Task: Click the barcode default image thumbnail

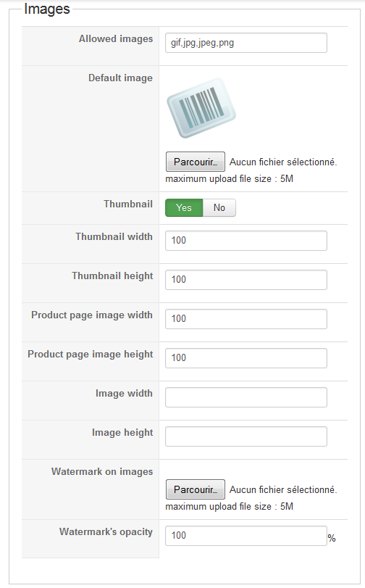Action: 201,108
